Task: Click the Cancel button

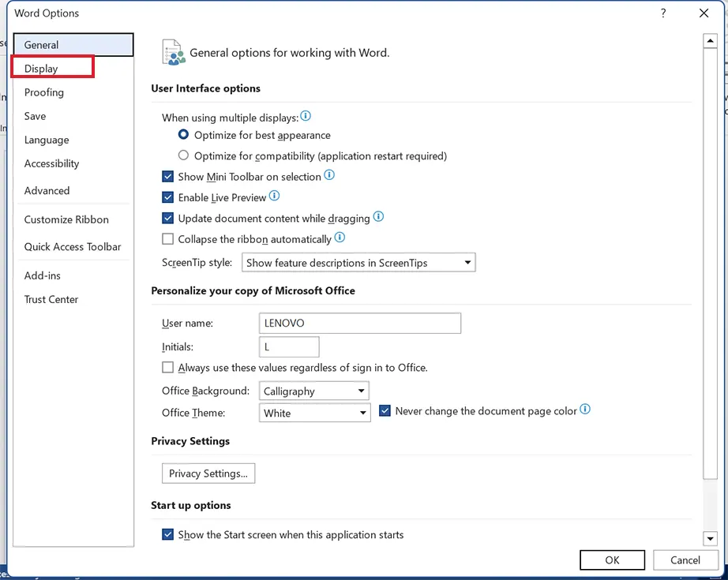Action: [685, 560]
